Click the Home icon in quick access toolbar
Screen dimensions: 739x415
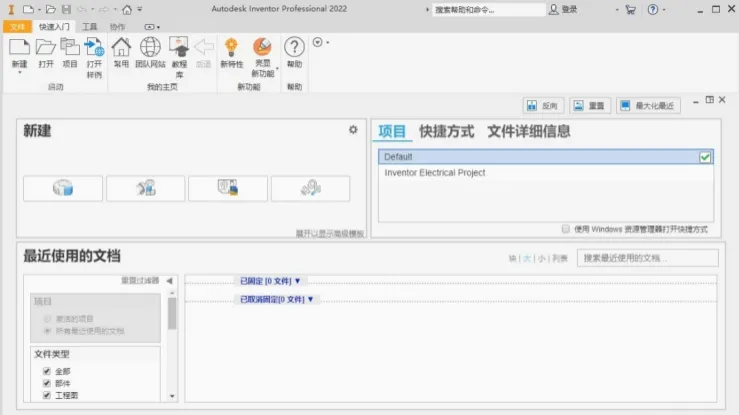point(127,9)
